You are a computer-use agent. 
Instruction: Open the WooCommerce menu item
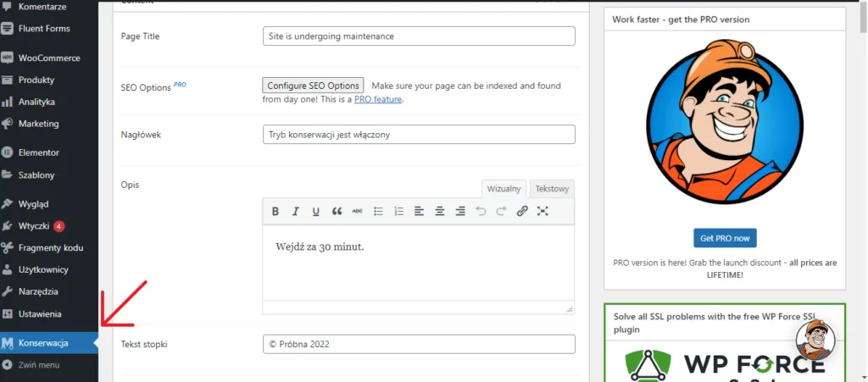49,58
